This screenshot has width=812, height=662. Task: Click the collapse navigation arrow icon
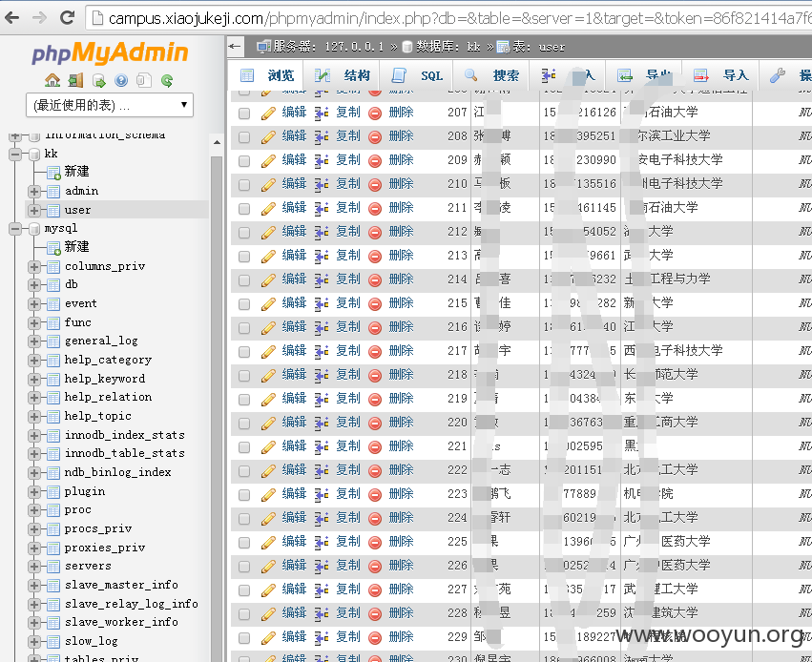click(235, 47)
